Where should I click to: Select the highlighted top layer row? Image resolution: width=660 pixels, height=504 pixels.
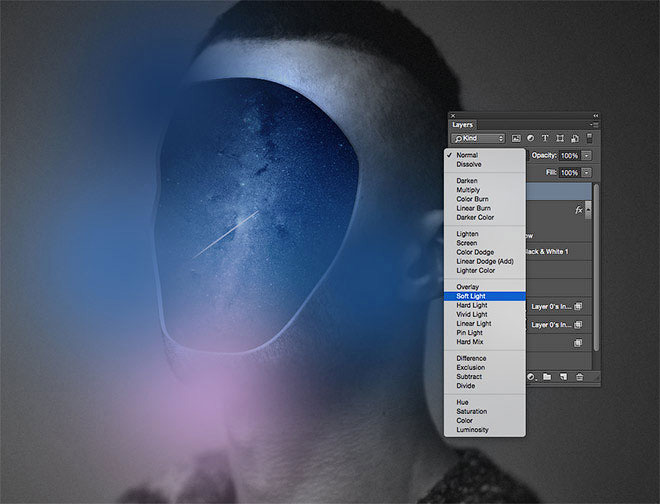[x=559, y=192]
